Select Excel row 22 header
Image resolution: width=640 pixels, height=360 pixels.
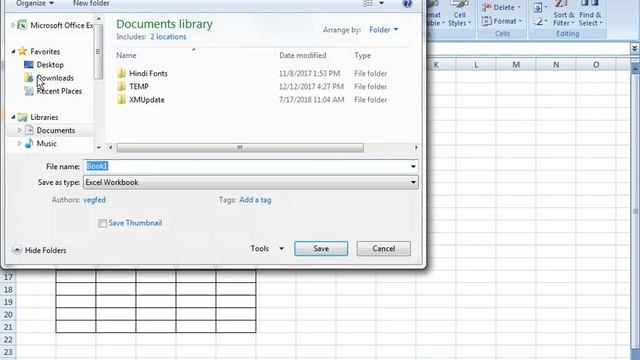[x=8, y=340]
